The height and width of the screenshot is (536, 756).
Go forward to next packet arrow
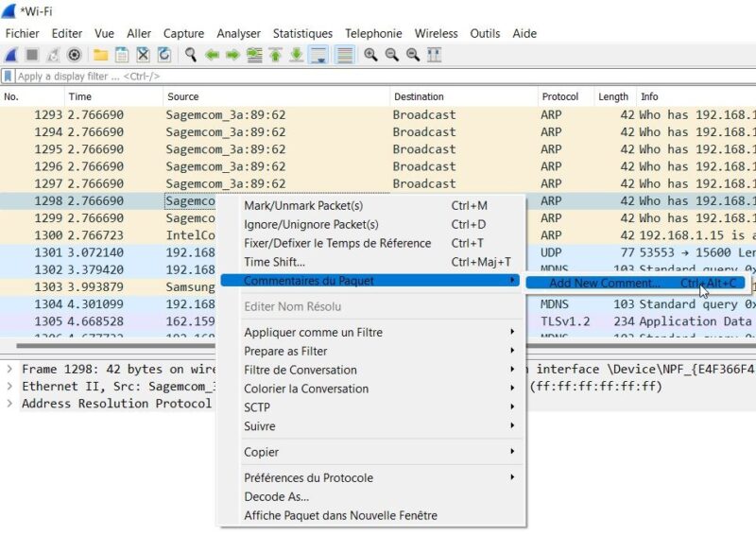[232, 55]
